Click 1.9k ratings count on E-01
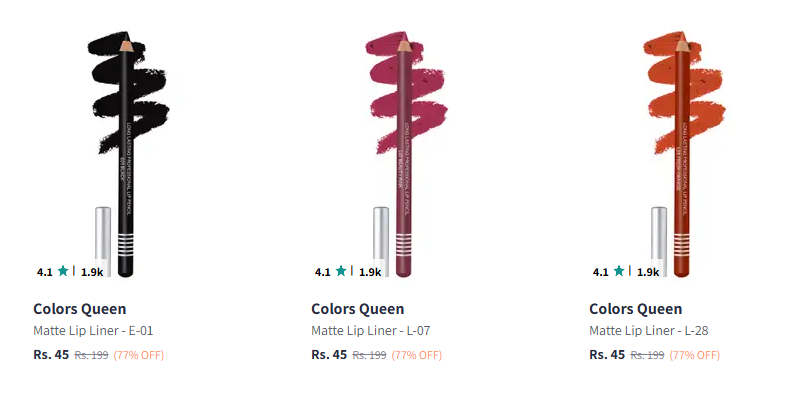This screenshot has height=404, width=788. tap(92, 272)
